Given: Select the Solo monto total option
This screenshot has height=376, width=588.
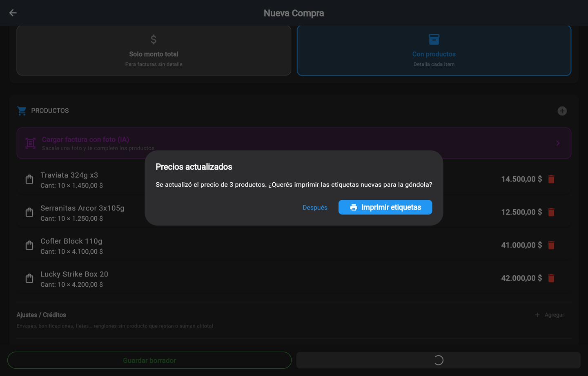Looking at the screenshot, I should (154, 51).
